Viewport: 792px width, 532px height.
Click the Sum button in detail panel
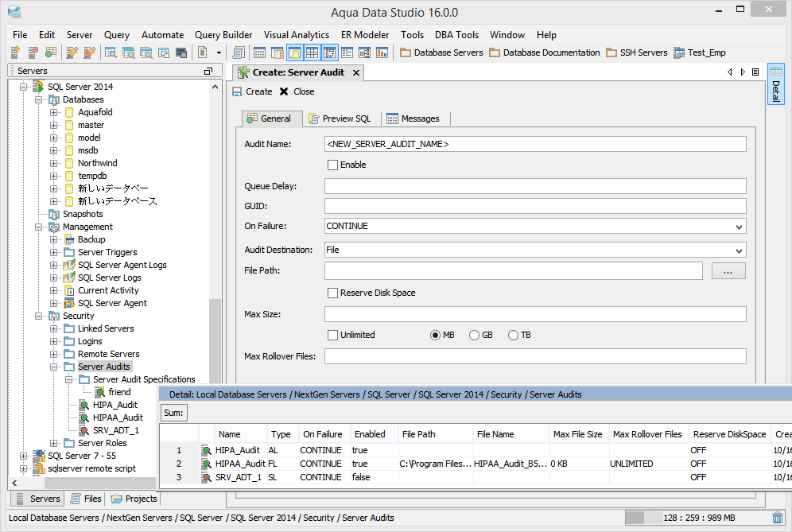pos(173,413)
